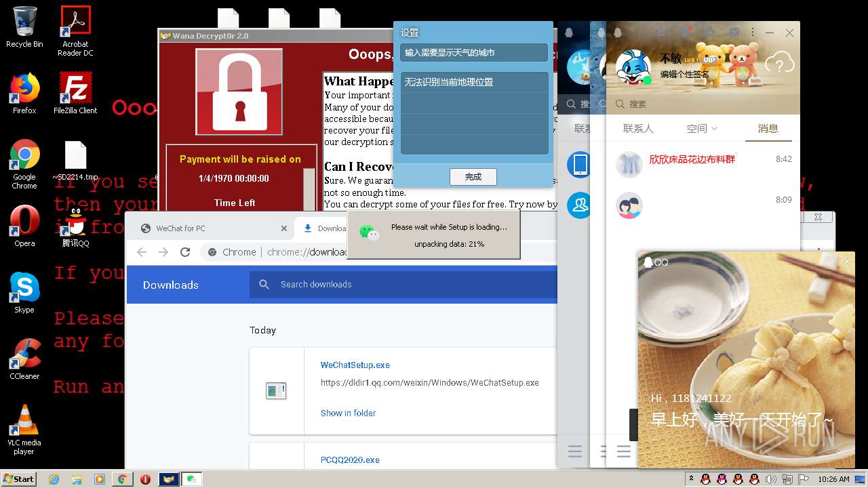Click the WeChatSetup.exe file thumbnail icon
The height and width of the screenshot is (488, 868).
276,390
